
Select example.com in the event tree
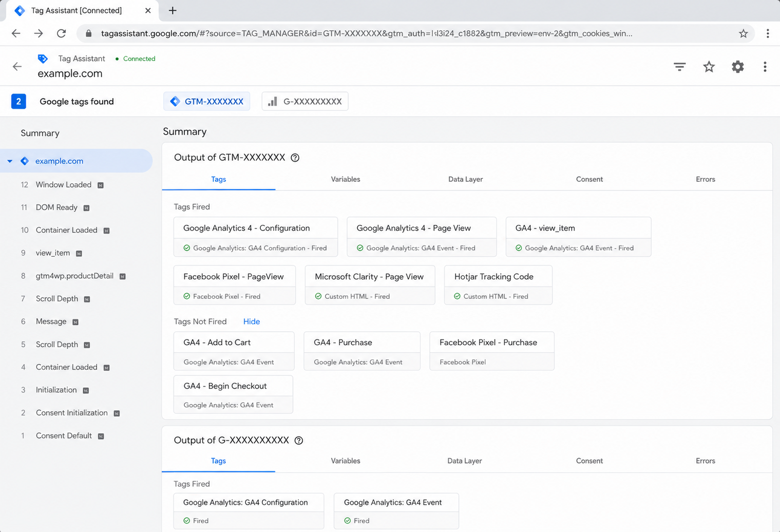point(77,161)
